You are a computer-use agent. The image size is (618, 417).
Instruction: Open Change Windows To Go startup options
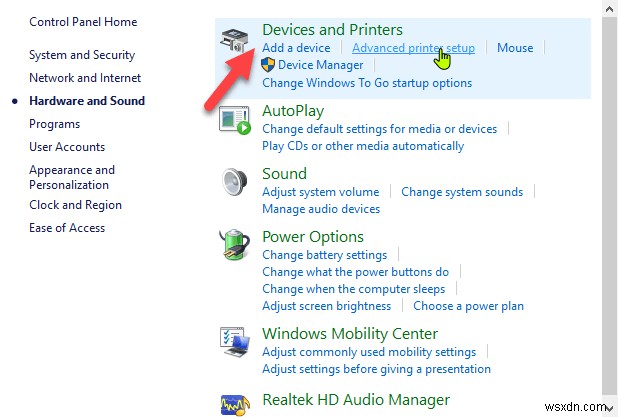(x=367, y=83)
